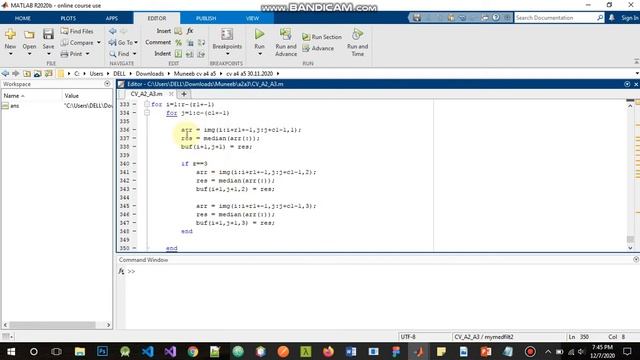Click DELL in the folder path
Image resolution: width=640 pixels, height=360 pixels.
119,73
